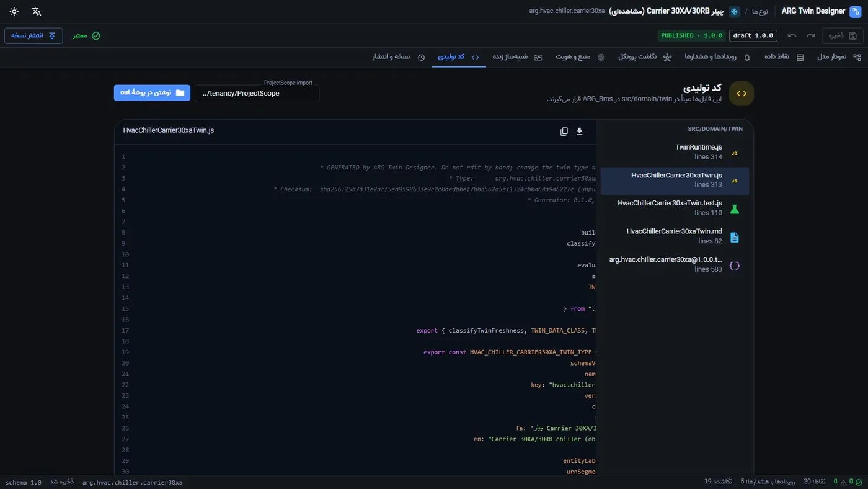Click the PUBLISHED 1.0.0 badge
Screen dimensions: 868x489
click(x=691, y=35)
